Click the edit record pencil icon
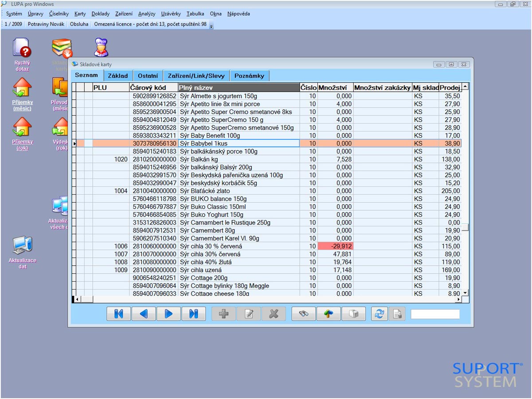 pos(249,314)
